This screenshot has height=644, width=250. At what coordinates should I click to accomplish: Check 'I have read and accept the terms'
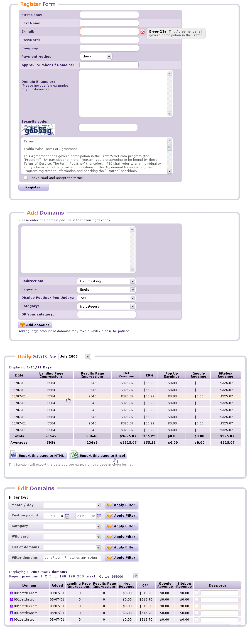tap(26, 178)
